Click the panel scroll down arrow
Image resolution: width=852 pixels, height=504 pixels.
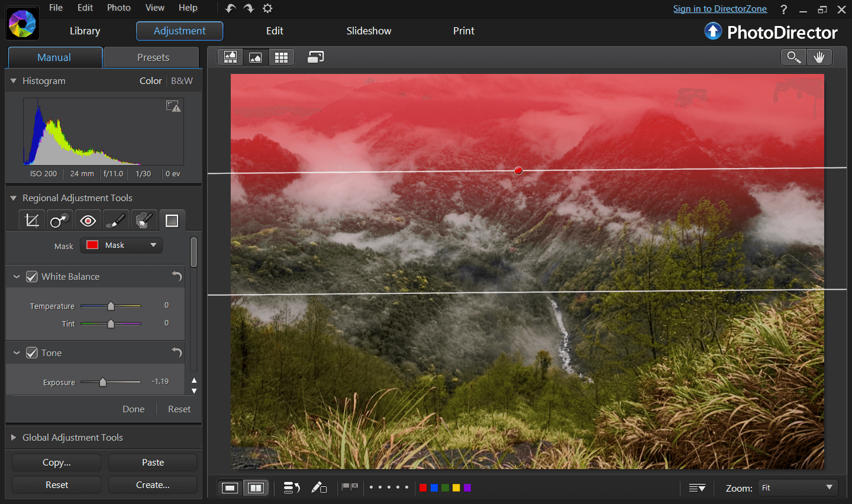(x=194, y=390)
